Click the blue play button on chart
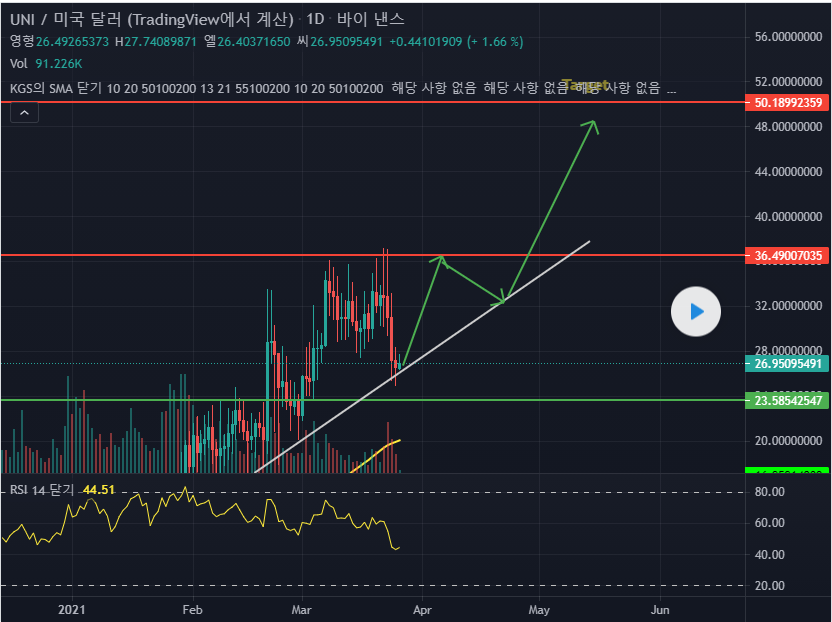Screen dimensions: 832x622 coord(695,311)
